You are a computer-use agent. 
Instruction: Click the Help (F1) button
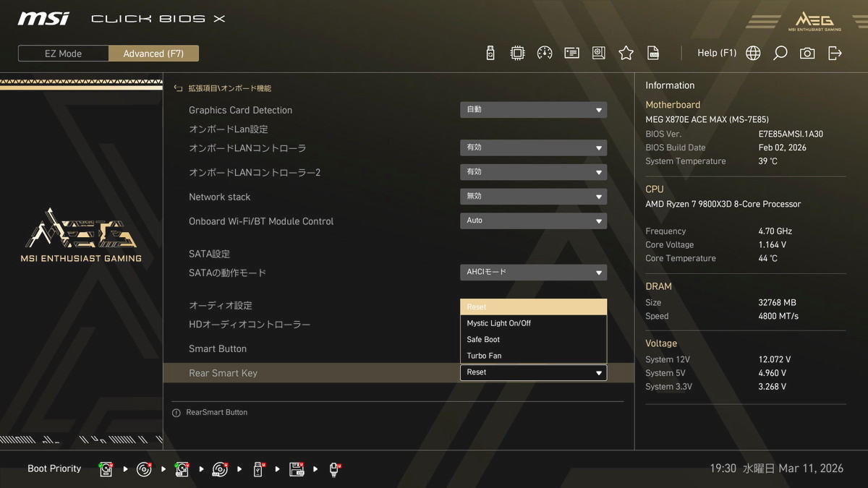[716, 53]
